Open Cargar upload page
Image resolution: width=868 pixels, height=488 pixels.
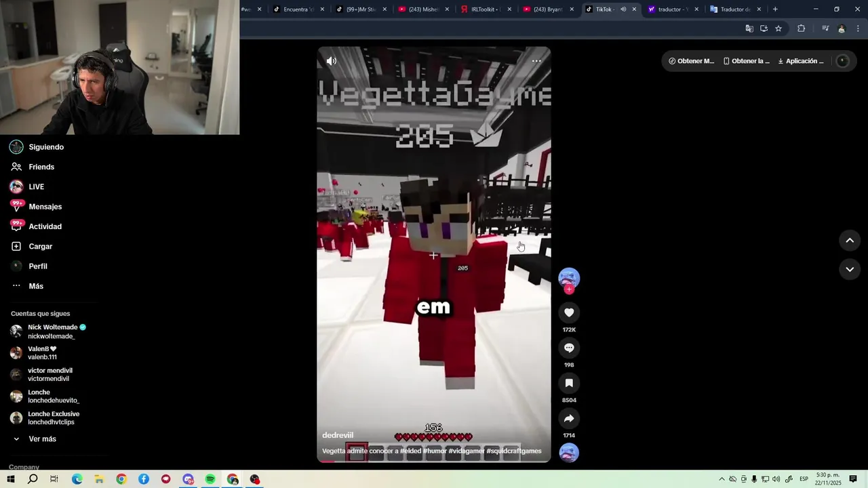[x=40, y=247]
